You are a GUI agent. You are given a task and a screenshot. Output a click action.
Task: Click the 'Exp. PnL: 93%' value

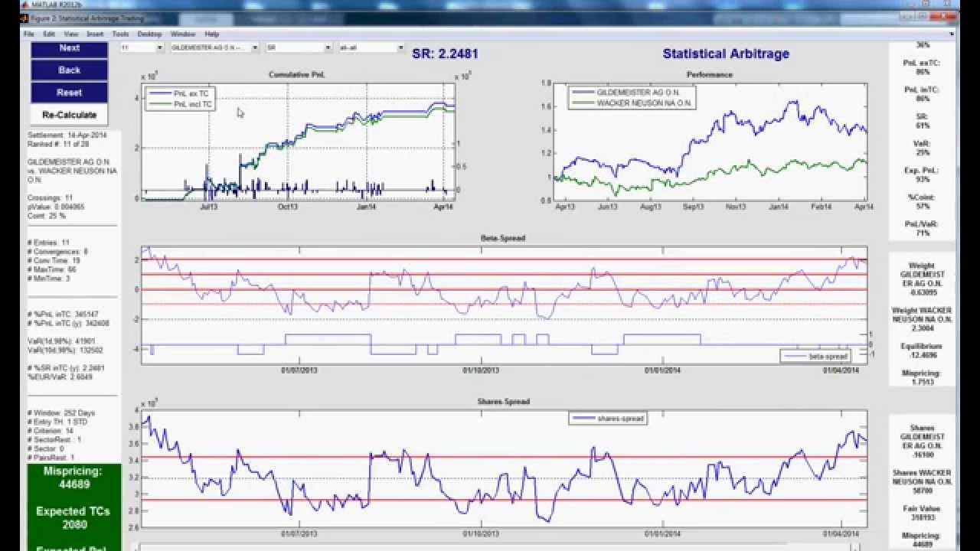pyautogui.click(x=922, y=174)
